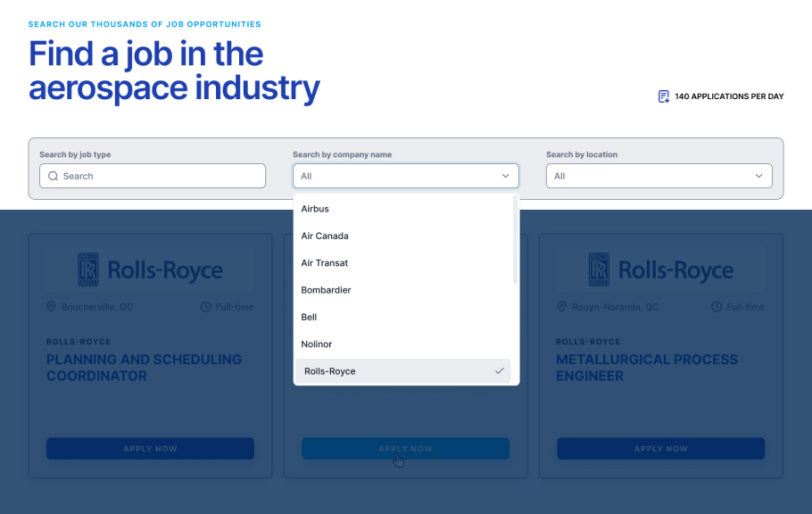The image size is (812, 514).
Task: Click the clock icon on the first card
Action: point(206,307)
